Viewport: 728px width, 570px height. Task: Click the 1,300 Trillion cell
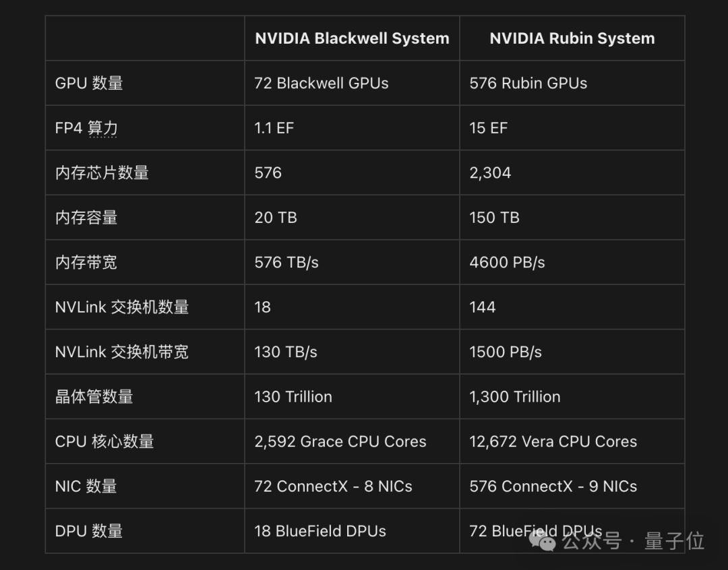pos(515,396)
